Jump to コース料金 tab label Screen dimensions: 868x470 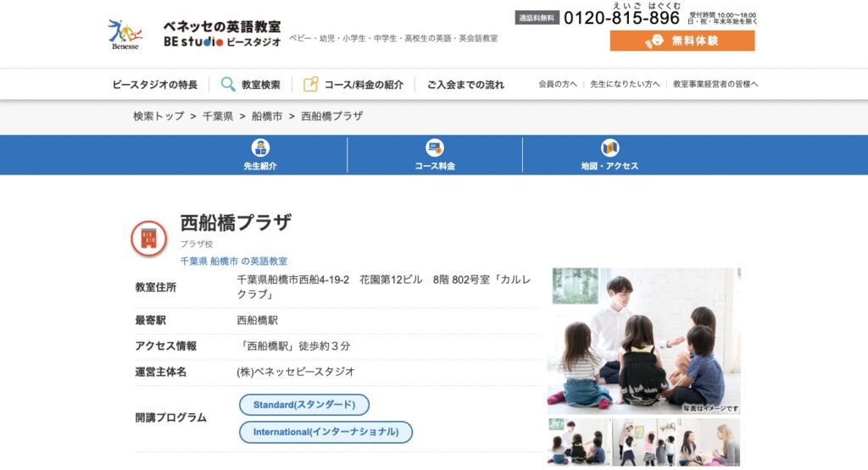[x=435, y=166]
